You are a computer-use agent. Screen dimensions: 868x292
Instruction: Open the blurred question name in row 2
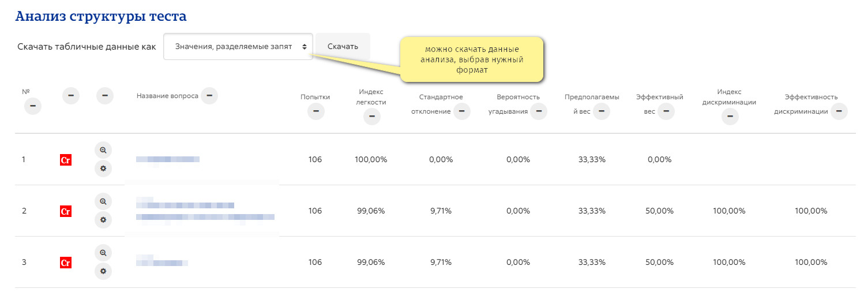tap(205, 211)
